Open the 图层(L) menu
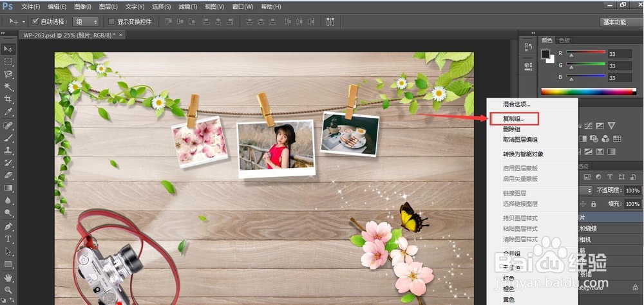Image resolution: width=644 pixels, height=305 pixels. (108, 6)
